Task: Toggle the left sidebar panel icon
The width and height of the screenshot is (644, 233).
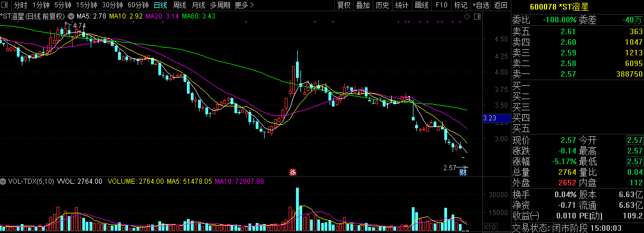Action: [6, 5]
